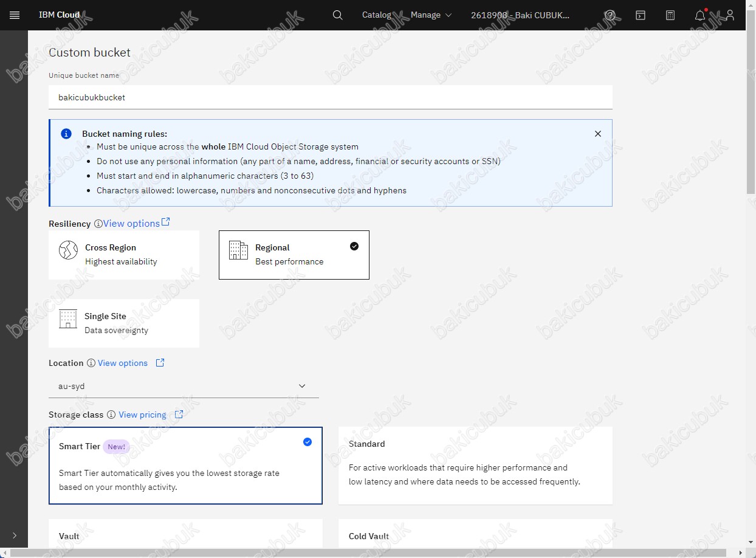Expand the left sidebar chevron
Image resolution: width=756 pixels, height=558 pixels.
[15, 536]
